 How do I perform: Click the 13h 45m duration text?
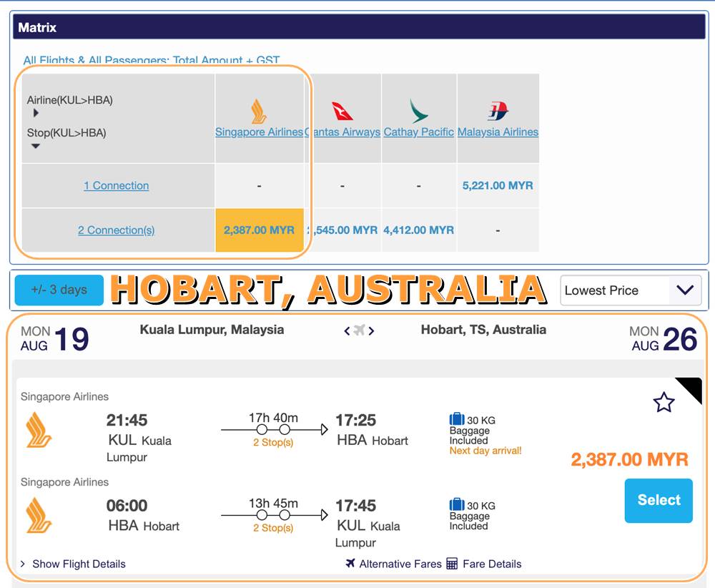coord(273,503)
